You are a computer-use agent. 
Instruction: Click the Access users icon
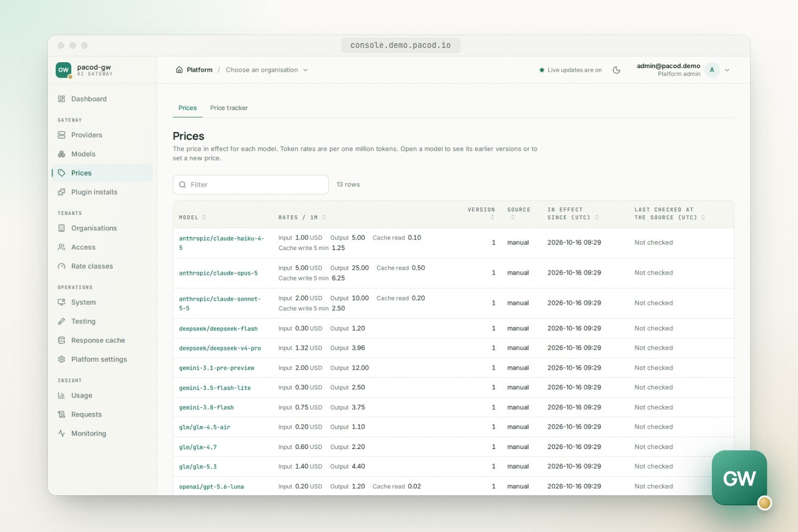62,247
